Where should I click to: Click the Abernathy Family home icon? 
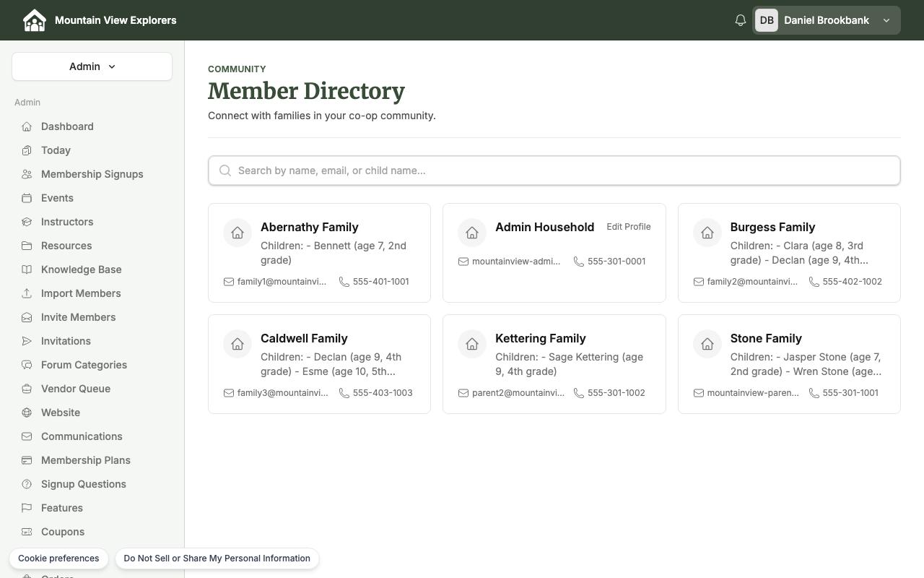(237, 233)
